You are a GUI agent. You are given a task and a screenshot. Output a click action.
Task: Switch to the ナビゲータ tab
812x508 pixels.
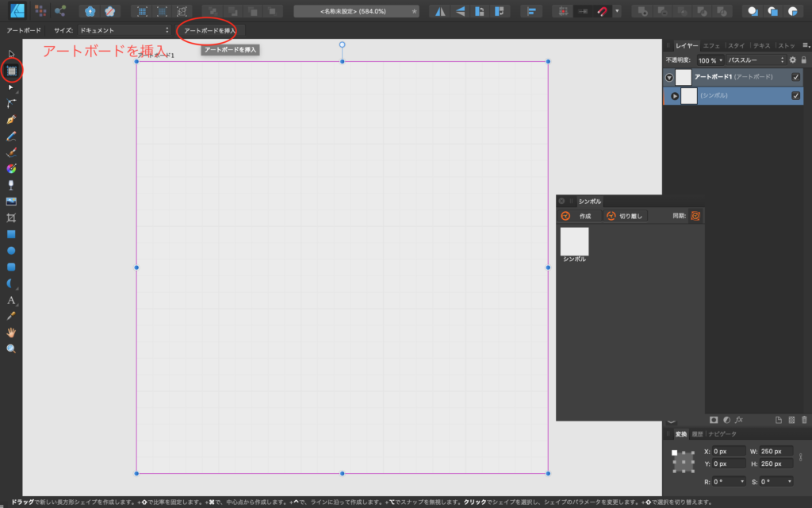722,434
